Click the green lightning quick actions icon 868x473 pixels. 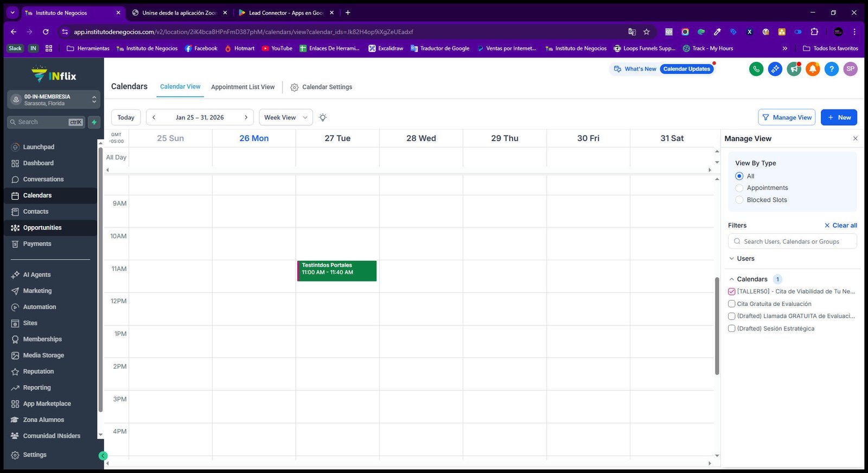(94, 122)
